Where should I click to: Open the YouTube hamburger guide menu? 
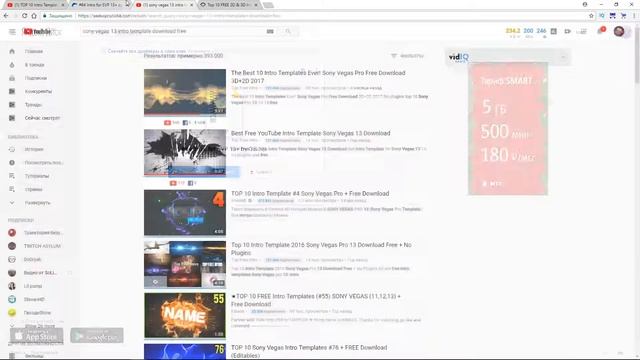coord(12,31)
